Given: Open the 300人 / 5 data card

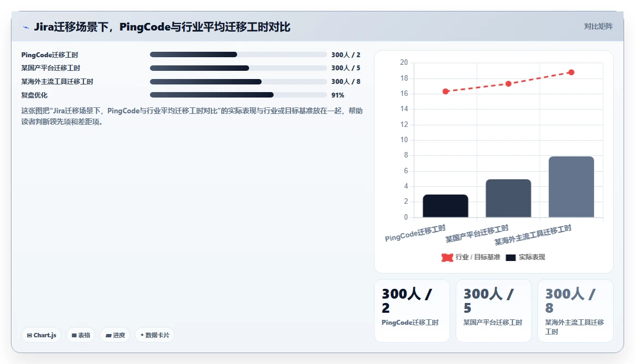Looking at the screenshot, I should 494,311.
